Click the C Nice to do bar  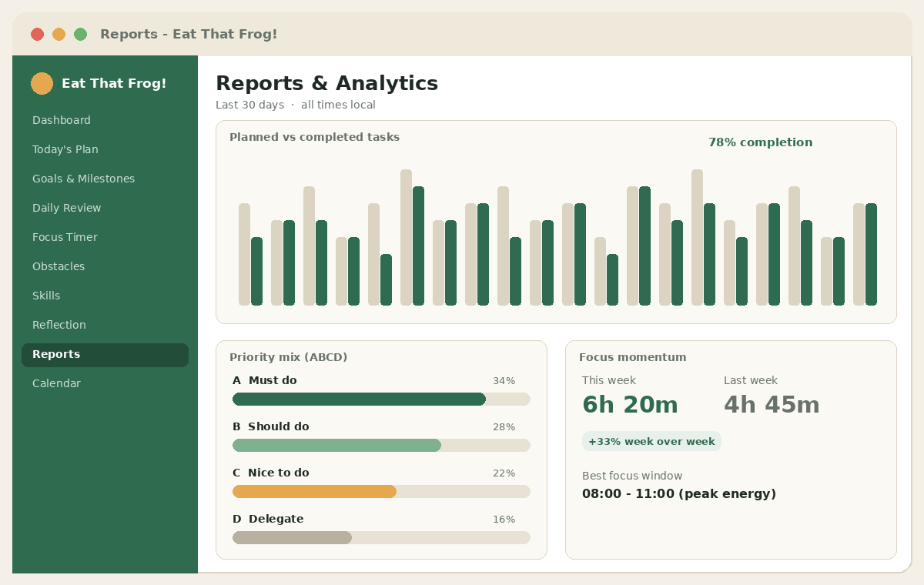(381, 491)
